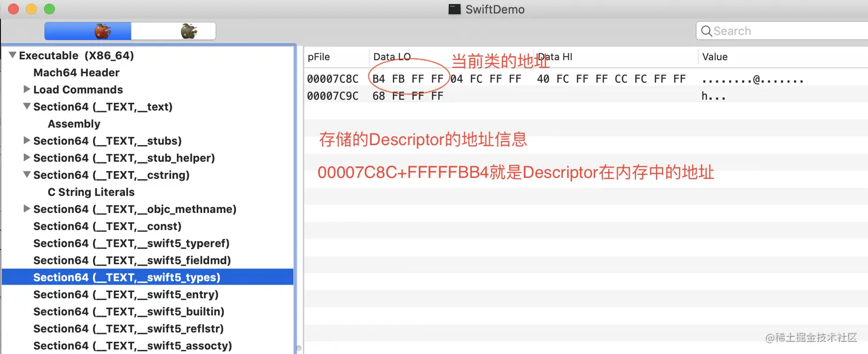Click Data LO bytes 04 FC FF FF
The image size is (868, 354).
tap(486, 79)
